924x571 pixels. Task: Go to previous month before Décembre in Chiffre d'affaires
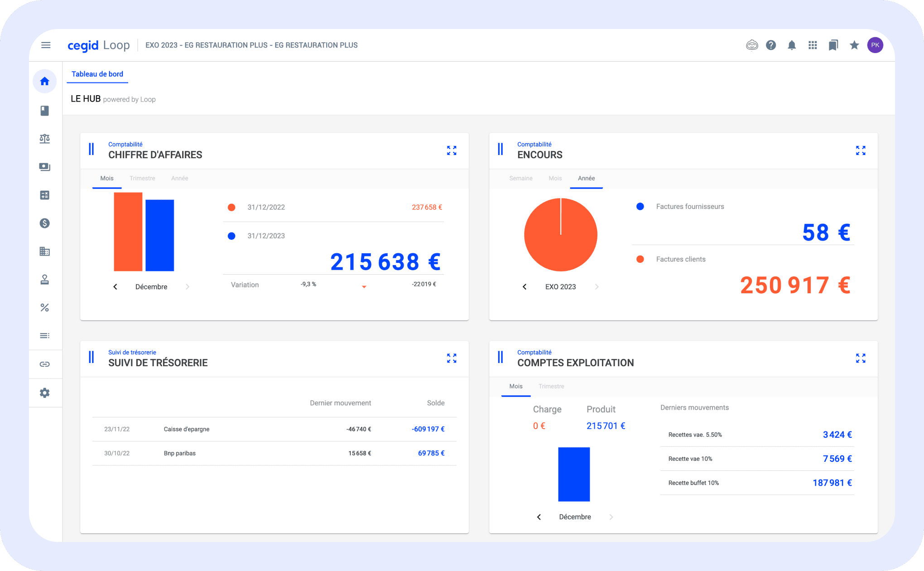click(115, 287)
